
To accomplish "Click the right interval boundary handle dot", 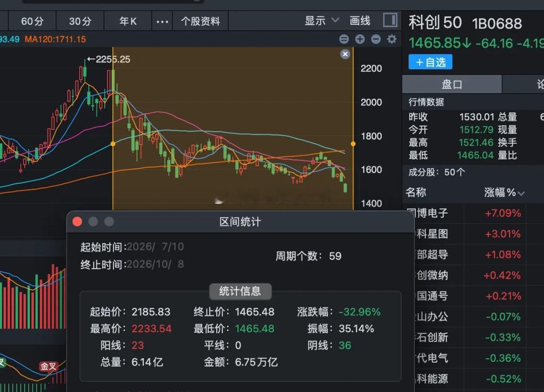I will pyautogui.click(x=353, y=144).
